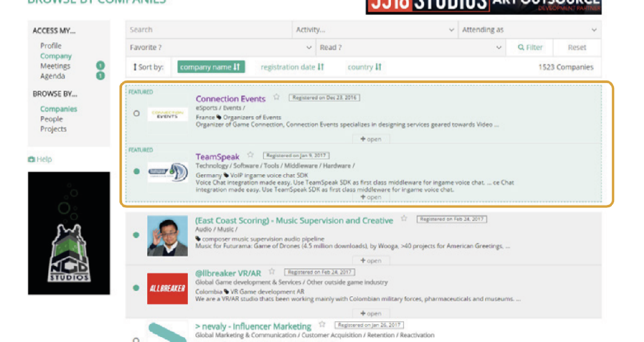Open the Connection Events logo
Screen dimensions: 644x342
click(168, 113)
